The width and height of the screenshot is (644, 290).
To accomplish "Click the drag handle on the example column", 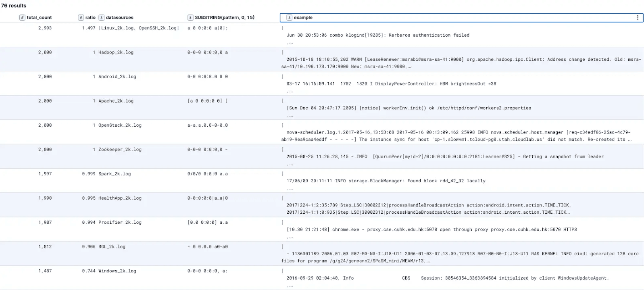I will 283,18.
